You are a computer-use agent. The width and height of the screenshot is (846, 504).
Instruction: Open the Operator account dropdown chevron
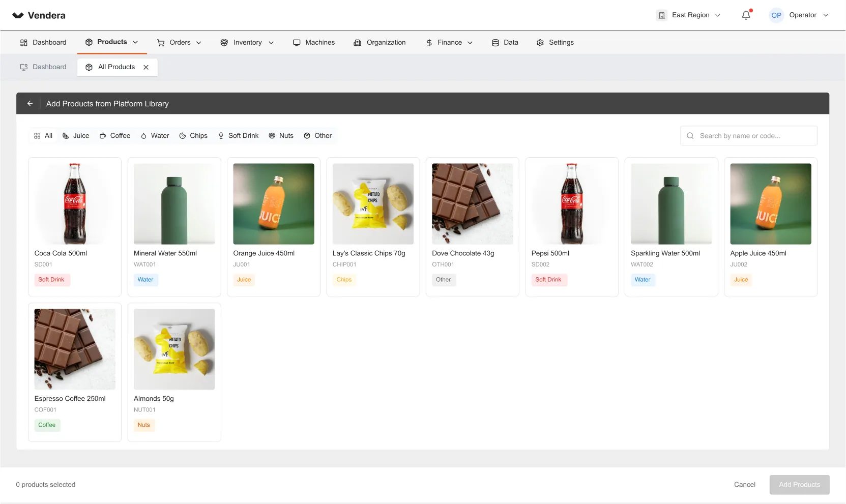click(x=826, y=15)
